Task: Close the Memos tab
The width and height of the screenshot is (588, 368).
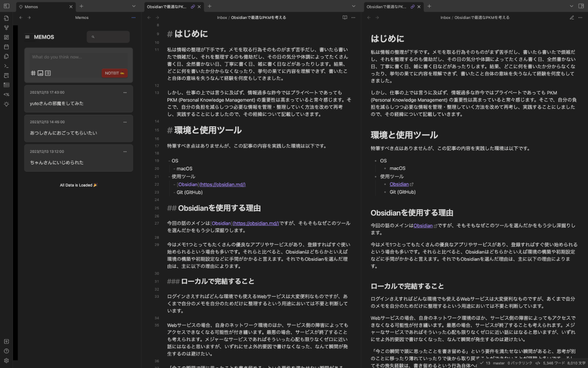Action: (71, 7)
